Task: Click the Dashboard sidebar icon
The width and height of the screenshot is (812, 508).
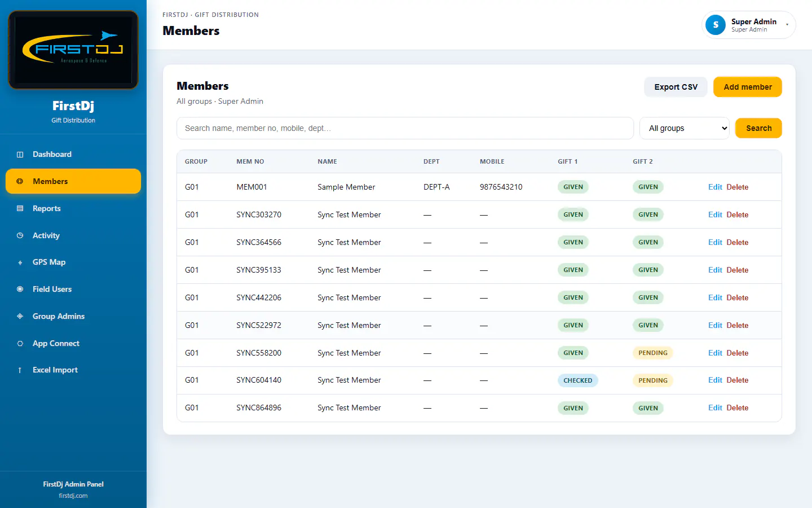Action: coord(20,155)
